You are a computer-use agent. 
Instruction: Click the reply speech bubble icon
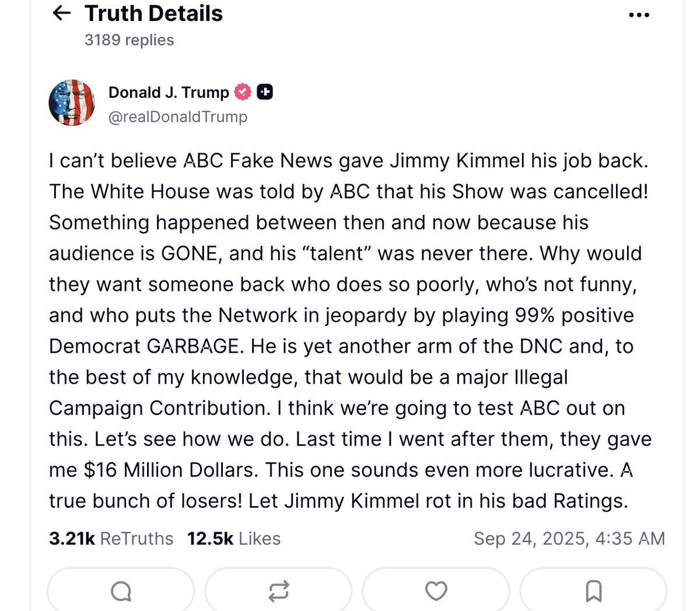coord(121,591)
